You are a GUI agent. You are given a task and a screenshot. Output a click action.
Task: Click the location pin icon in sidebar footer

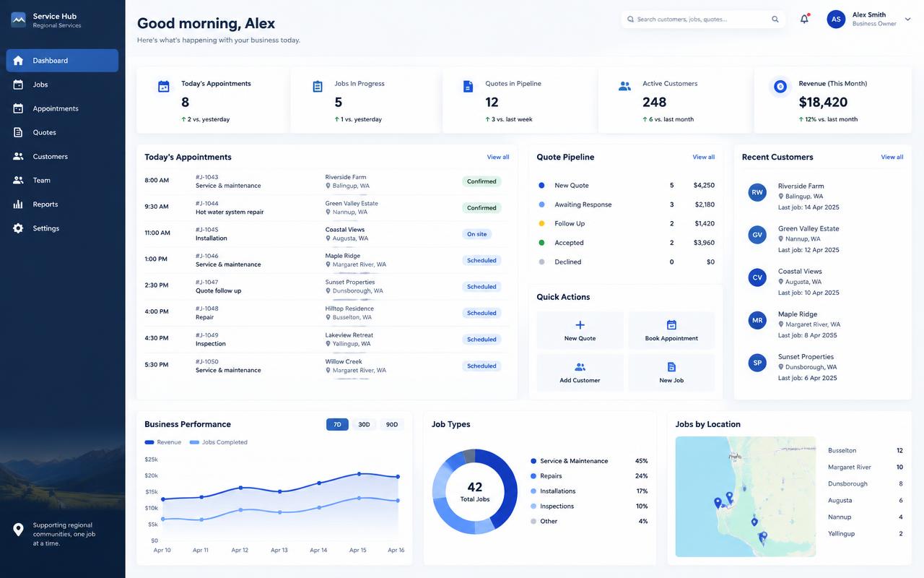19,530
